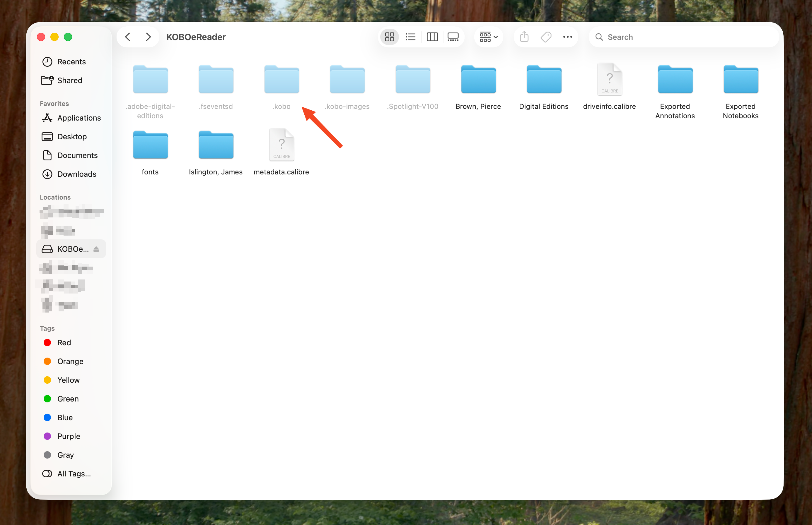Switch to list view
The height and width of the screenshot is (525, 812).
[x=410, y=37]
